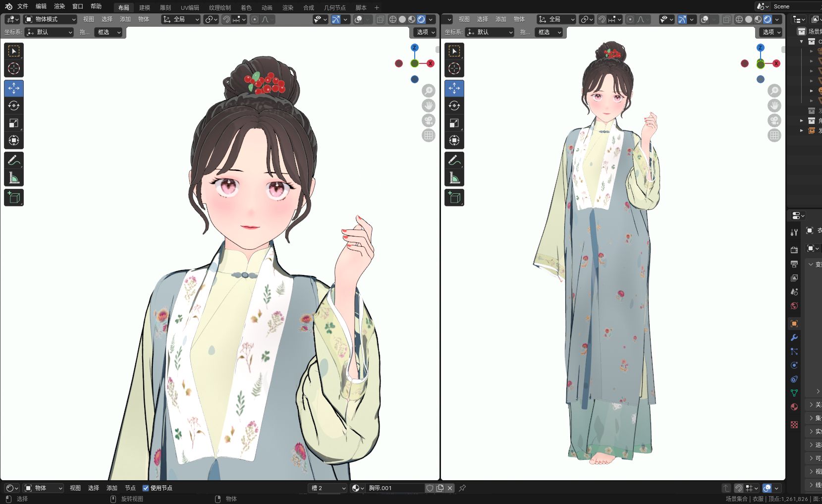This screenshot has width=822, height=504.
Task: Open the Modifiers wrench properties tab
Action: pyautogui.click(x=794, y=337)
